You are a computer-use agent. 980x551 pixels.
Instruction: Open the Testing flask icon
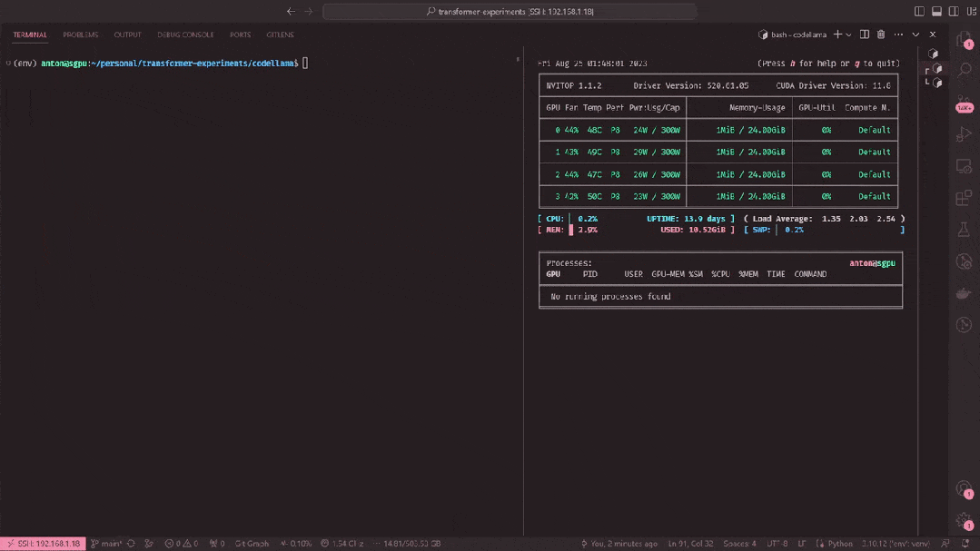tap(964, 231)
